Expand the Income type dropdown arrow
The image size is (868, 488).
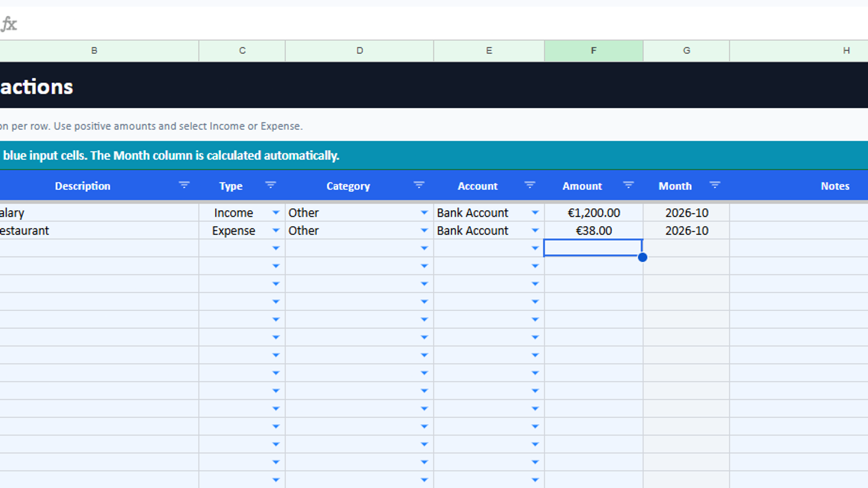point(276,213)
